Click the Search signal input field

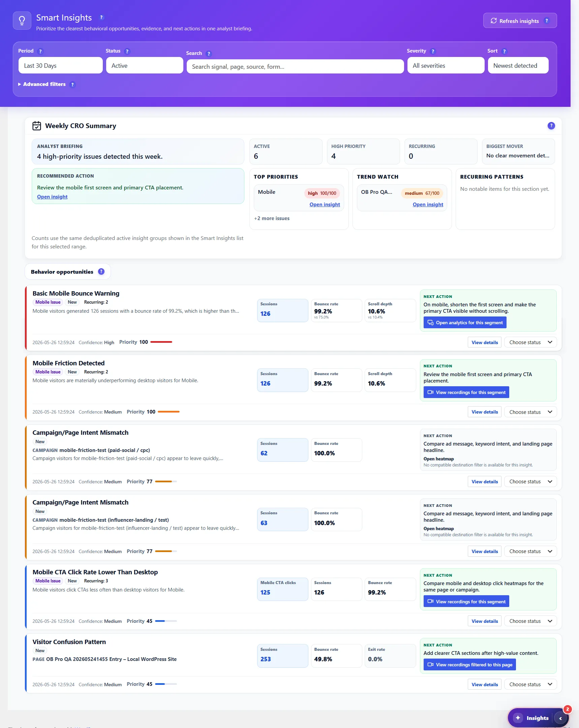click(x=295, y=66)
